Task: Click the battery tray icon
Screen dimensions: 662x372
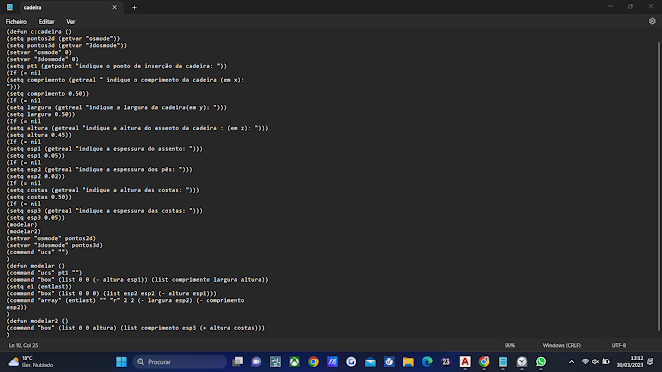Action: pos(606,362)
